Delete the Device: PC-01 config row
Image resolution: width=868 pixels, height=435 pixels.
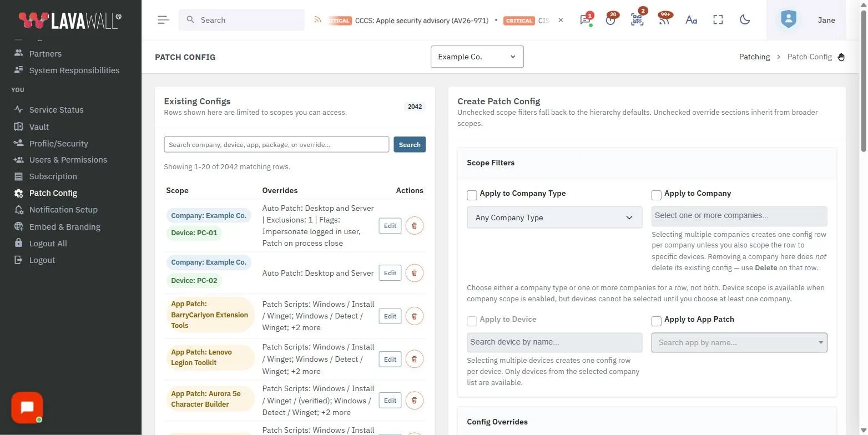pyautogui.click(x=414, y=226)
